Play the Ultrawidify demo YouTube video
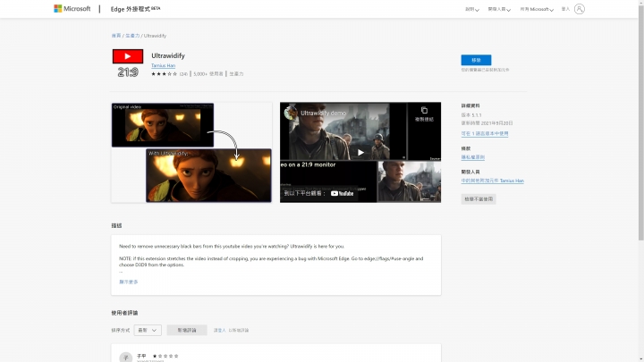This screenshot has height=362, width=644. point(360,153)
